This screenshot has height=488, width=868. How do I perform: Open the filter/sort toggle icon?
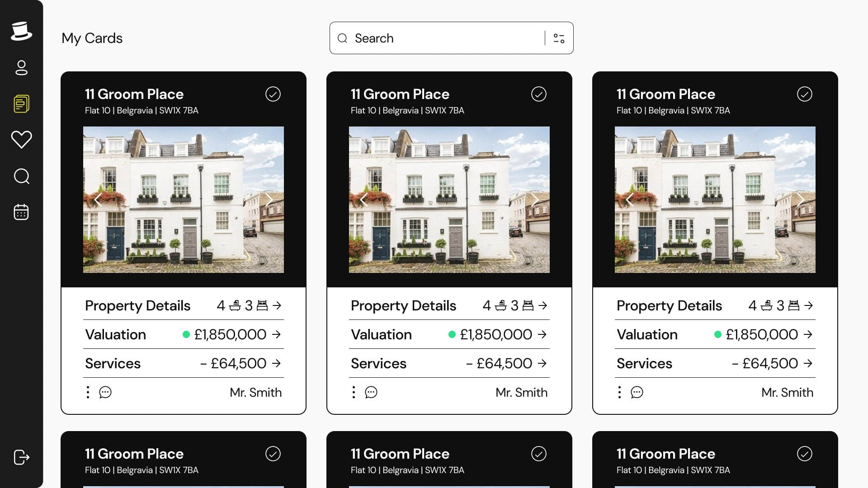coord(559,38)
